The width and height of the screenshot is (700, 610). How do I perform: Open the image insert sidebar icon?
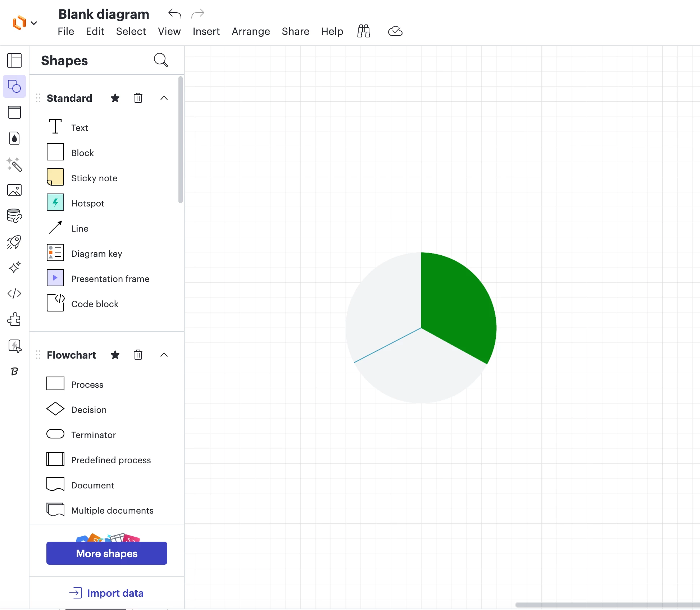(x=14, y=190)
